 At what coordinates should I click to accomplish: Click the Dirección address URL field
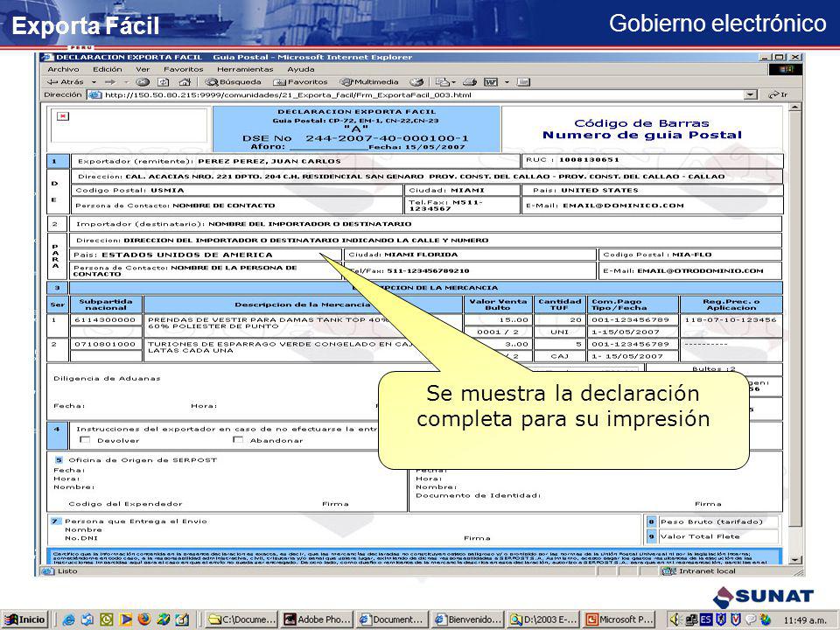[423, 94]
